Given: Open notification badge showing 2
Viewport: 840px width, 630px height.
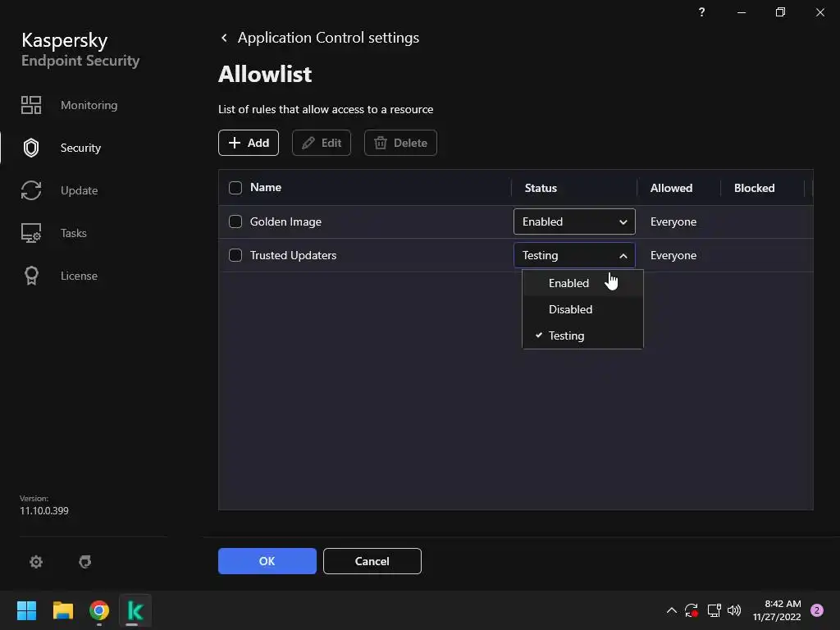Looking at the screenshot, I should (817, 610).
